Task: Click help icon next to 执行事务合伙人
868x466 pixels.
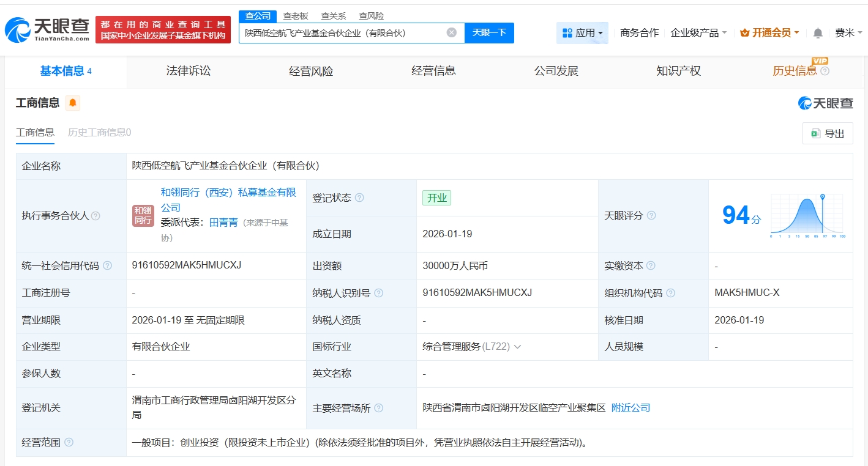Action: click(x=96, y=216)
